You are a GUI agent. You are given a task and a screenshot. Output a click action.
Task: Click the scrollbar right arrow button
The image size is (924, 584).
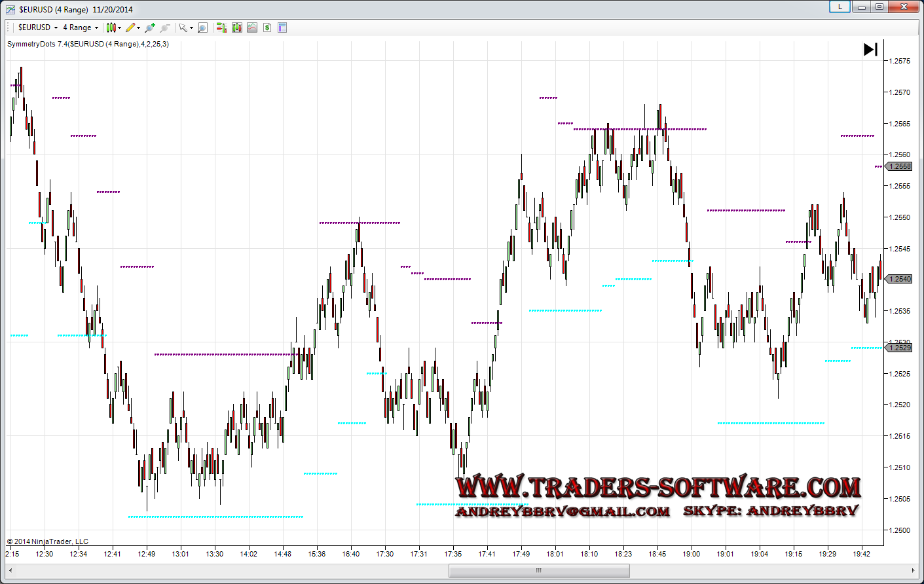coord(914,570)
